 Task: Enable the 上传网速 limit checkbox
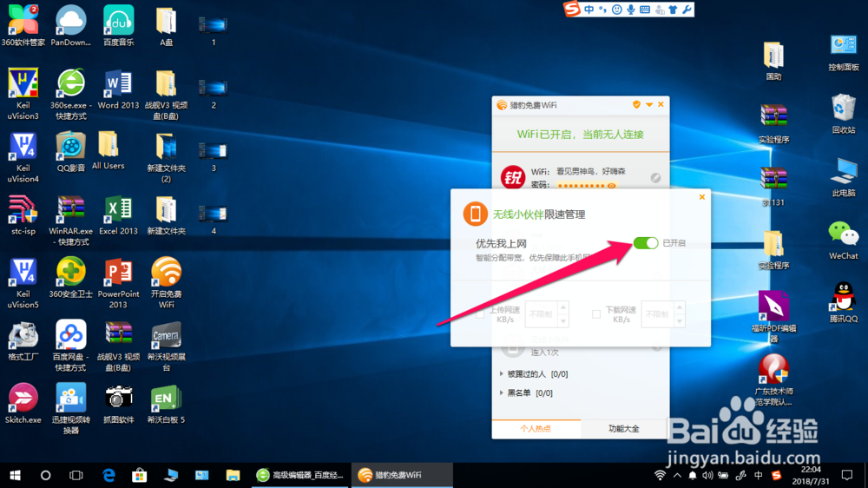[x=480, y=314]
